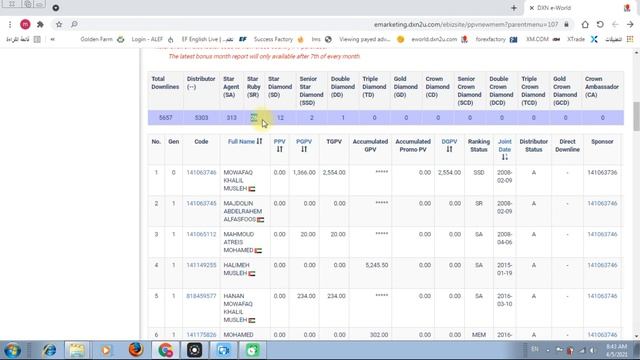
Task: Click EN language indicator in system tray
Action: tap(535, 349)
